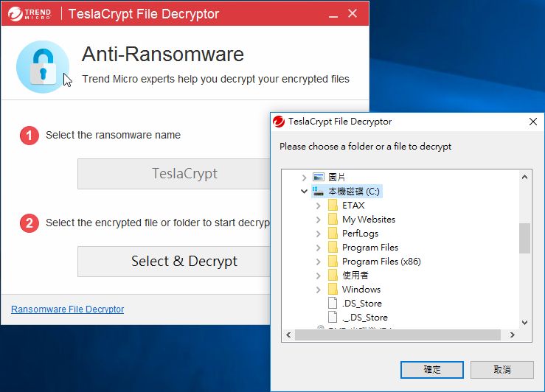545x392 pixels.
Task: Click the Trend Micro icon in dialog title
Action: click(x=279, y=122)
